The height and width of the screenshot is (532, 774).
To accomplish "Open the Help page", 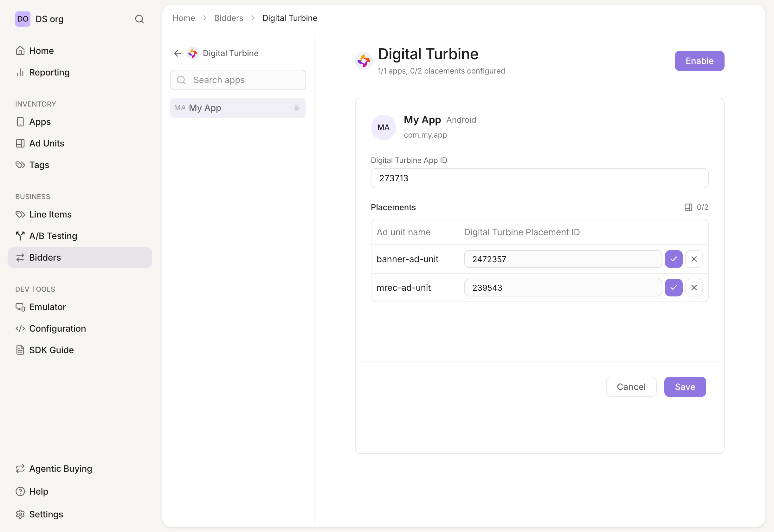I will 80,491.
